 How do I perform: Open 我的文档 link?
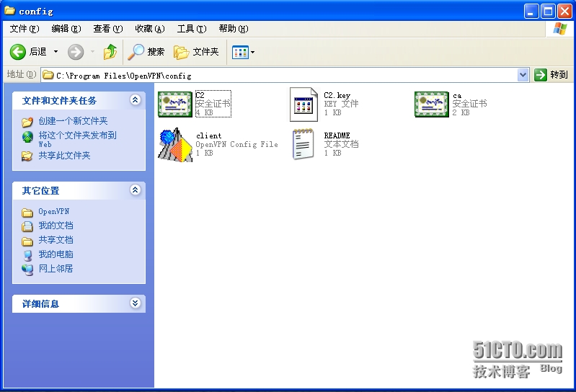coord(56,226)
